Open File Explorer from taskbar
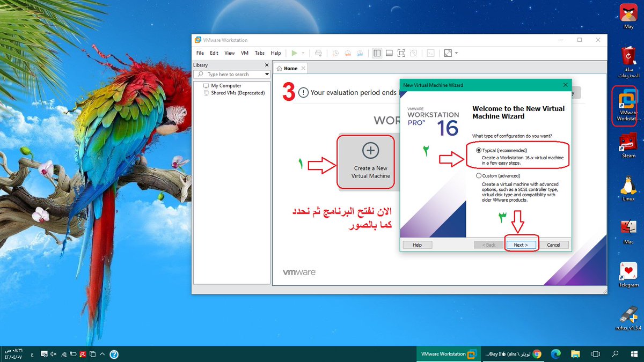Image resolution: width=644 pixels, height=362 pixels. pyautogui.click(x=575, y=354)
